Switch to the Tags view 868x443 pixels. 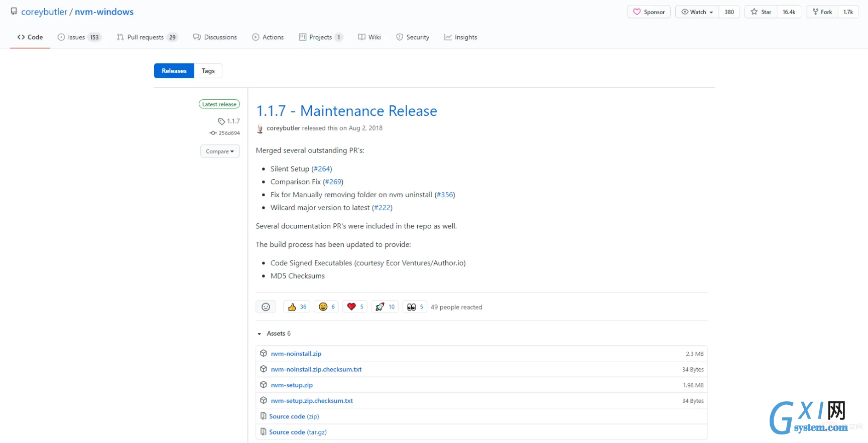coord(208,71)
